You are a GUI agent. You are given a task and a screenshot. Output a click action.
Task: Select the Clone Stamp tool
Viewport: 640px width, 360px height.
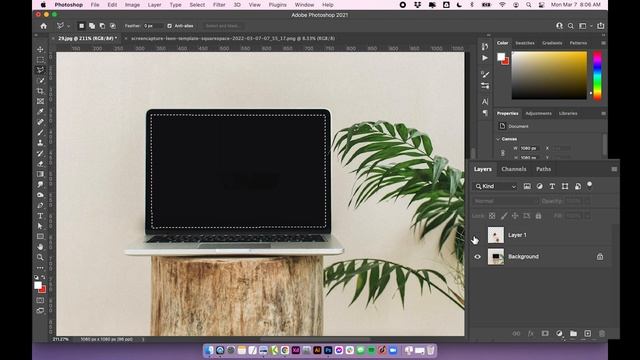click(40, 143)
